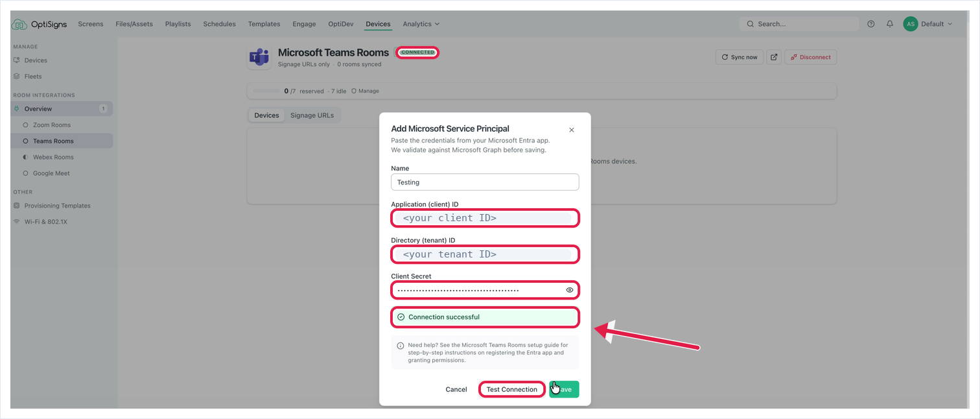Click the 0 rooms synced text
Viewport: 980px width, 419px height.
click(x=359, y=64)
